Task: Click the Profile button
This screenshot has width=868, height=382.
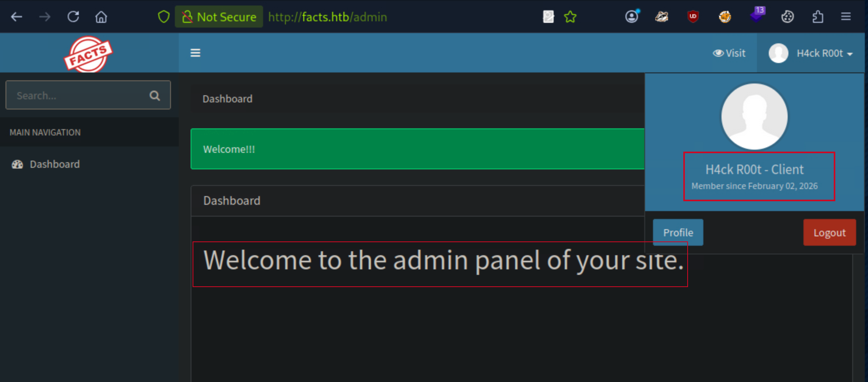Action: (677, 232)
